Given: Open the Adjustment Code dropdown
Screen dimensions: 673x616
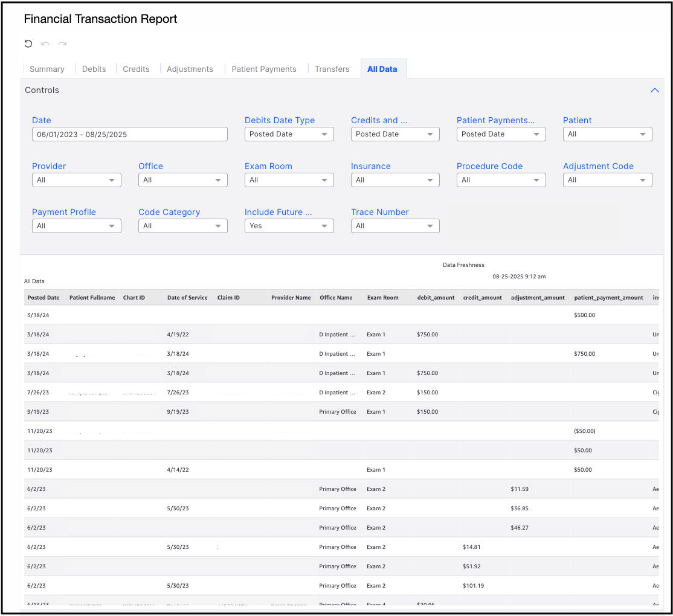Looking at the screenshot, I should click(x=607, y=180).
